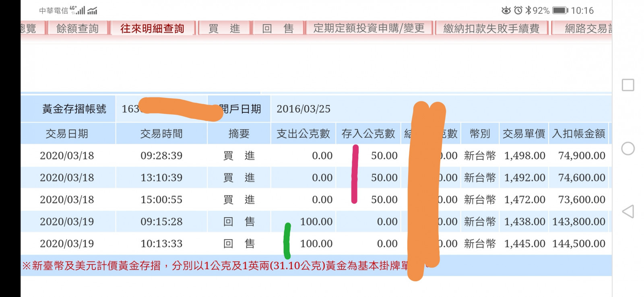Click the amount 143,800.00

[x=579, y=222]
